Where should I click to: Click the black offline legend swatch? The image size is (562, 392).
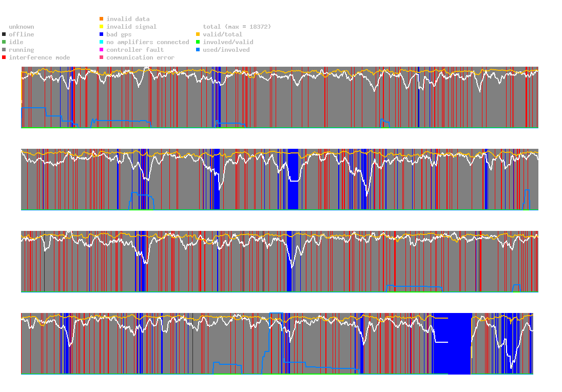point(4,34)
